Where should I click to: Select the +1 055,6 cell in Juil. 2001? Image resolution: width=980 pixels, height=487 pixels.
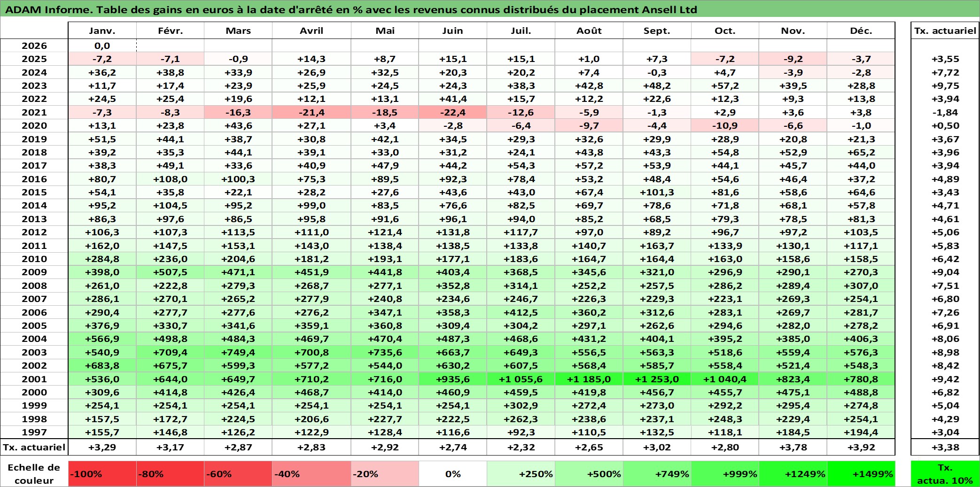tap(521, 379)
